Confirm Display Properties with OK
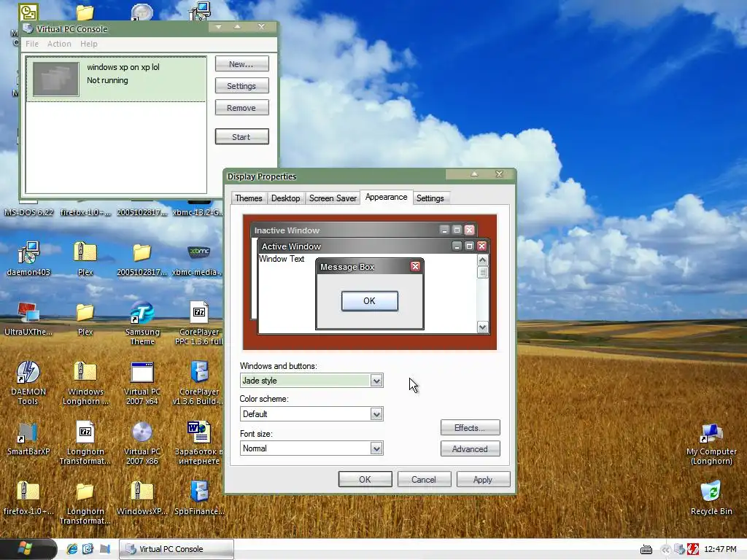Image resolution: width=747 pixels, height=560 pixels. click(365, 480)
